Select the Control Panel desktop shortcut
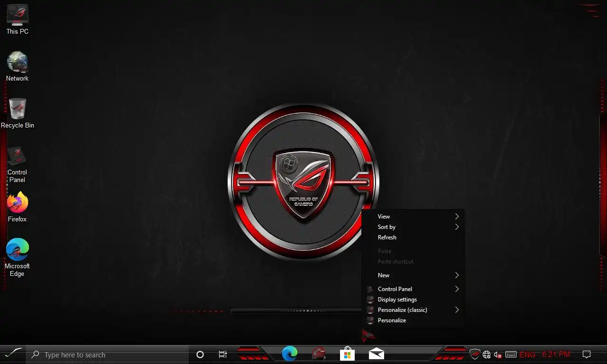This screenshot has width=607, height=364. coord(17,164)
